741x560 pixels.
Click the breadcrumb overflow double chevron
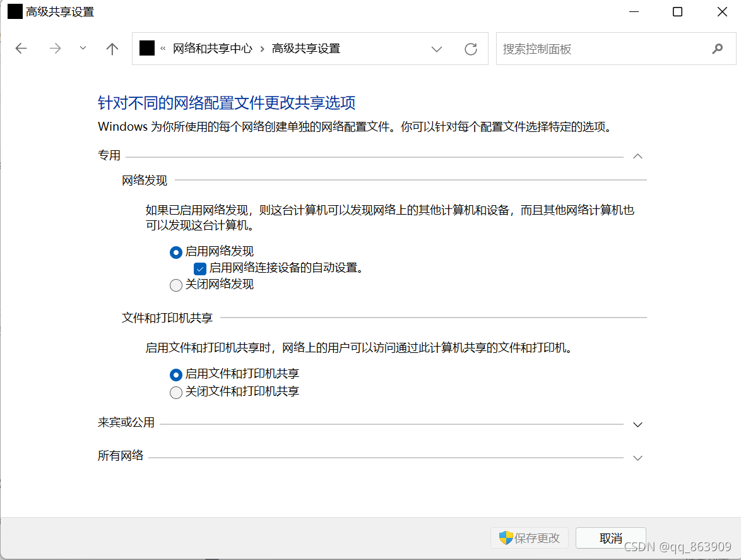pos(163,48)
